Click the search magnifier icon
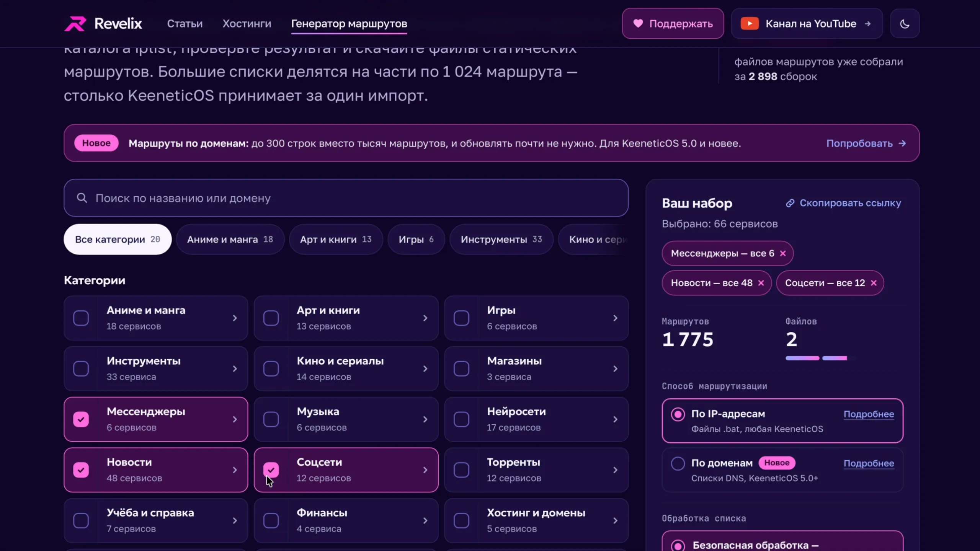The image size is (980, 551). (82, 198)
